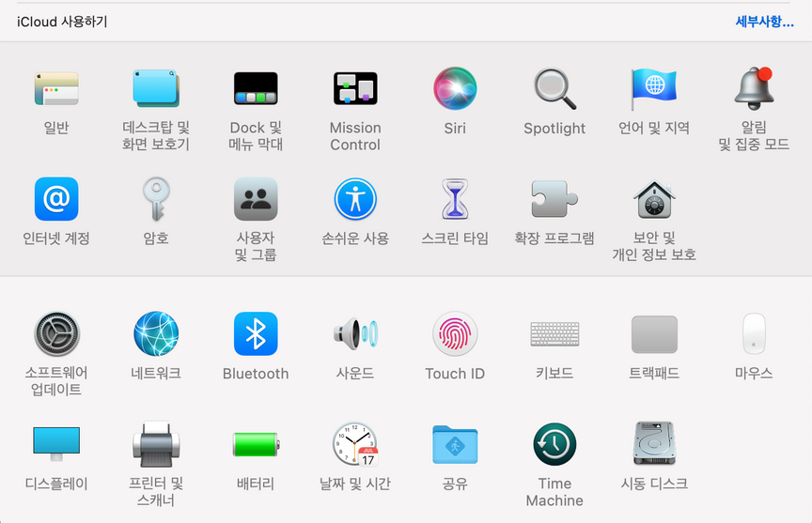Open 마우스 preferences
This screenshot has width=812, height=523.
coord(754,334)
